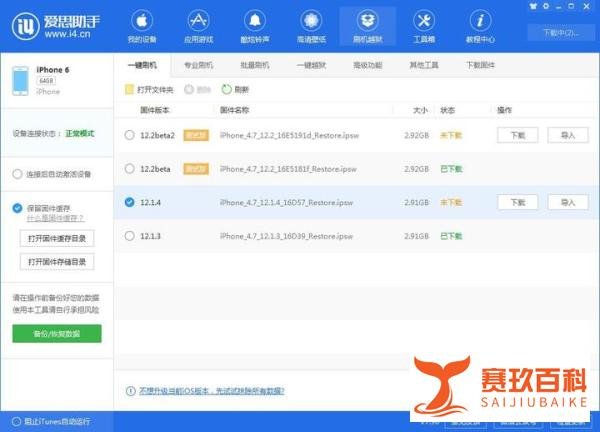Click Normal Mode (正常模式) connection status text
The image size is (600, 432).
click(80, 134)
